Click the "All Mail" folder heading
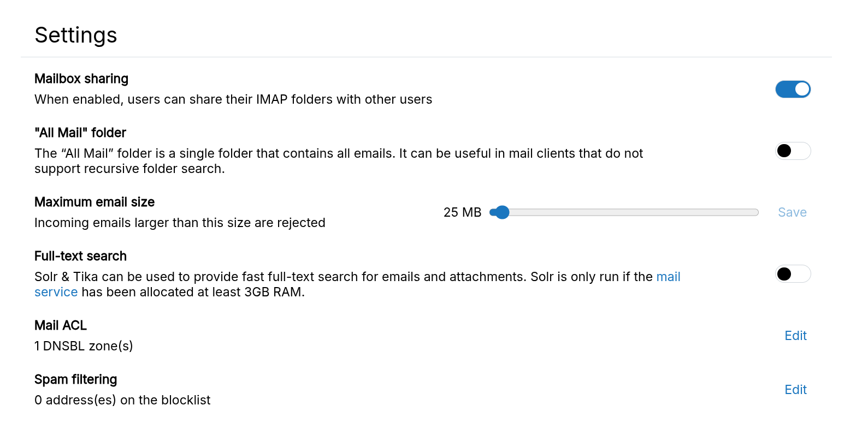Viewport: 868px width, 447px height. click(80, 132)
